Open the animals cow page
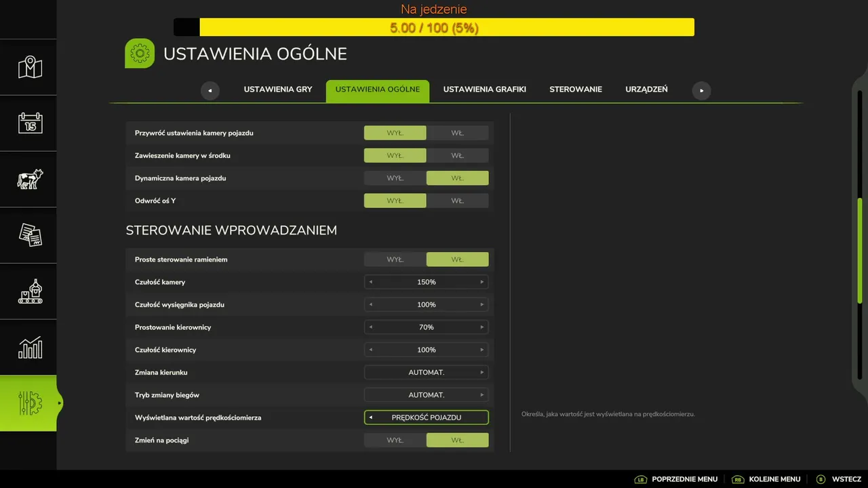Viewport: 868px width, 488px height. (30, 180)
